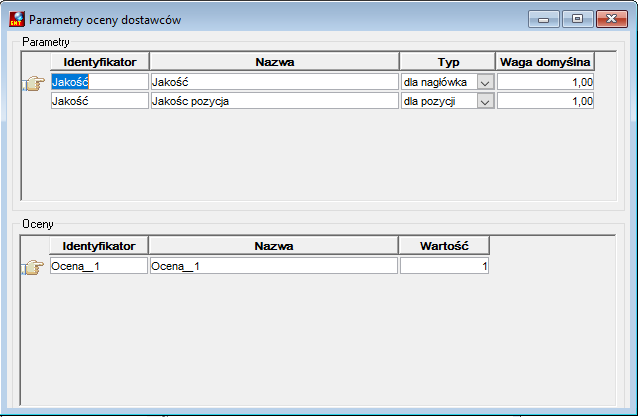The image size is (639, 417).
Task: Click the weight field in the 'dla nagłówka' row
Action: pos(545,82)
